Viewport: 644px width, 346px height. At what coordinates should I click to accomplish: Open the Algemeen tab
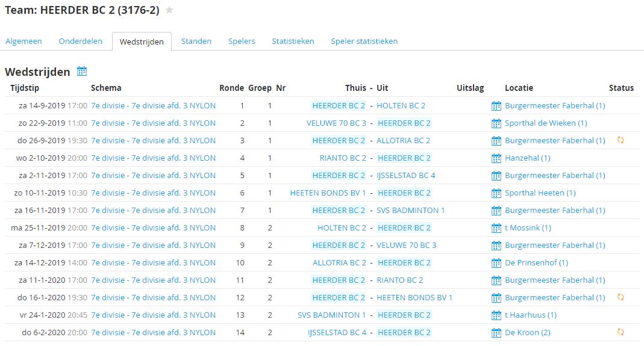coord(23,42)
